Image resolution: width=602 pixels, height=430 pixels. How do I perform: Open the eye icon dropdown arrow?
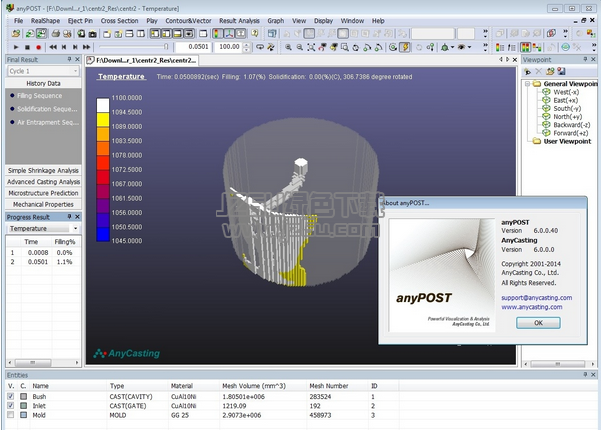coord(469,47)
